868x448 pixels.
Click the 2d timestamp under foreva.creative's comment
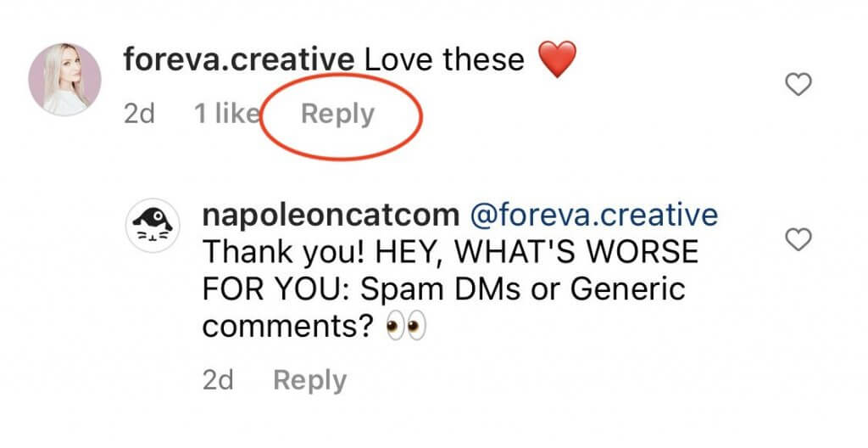139,114
